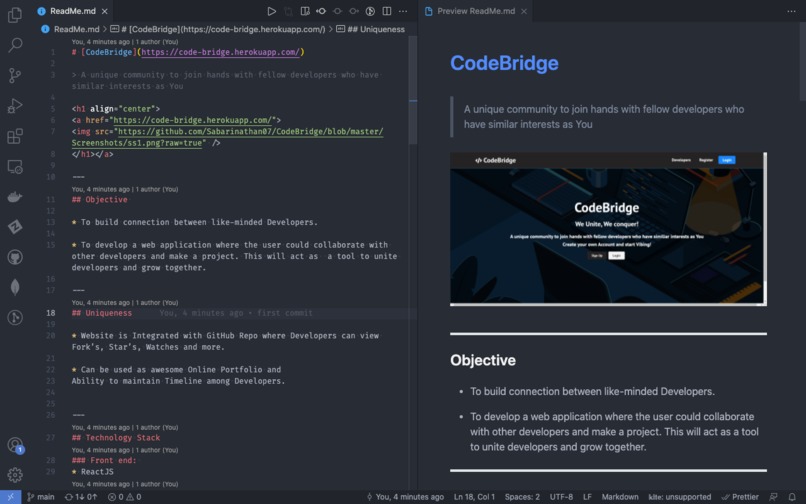
Task: Click the code-bridge.herokuapp.com URL on line 1
Action: coord(221,52)
